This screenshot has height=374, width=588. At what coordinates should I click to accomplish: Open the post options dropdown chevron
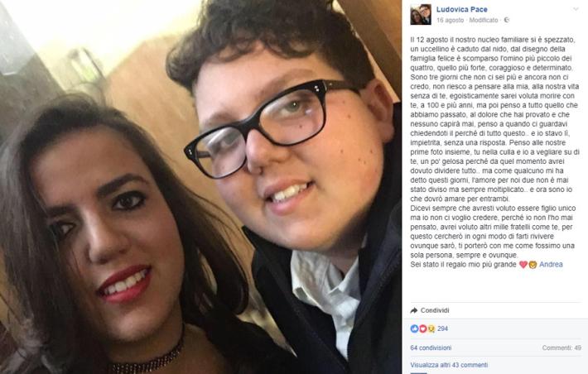click(x=576, y=9)
